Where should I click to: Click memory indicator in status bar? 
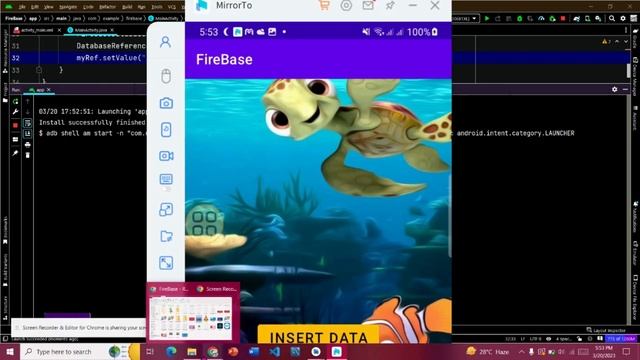click(x=622, y=339)
